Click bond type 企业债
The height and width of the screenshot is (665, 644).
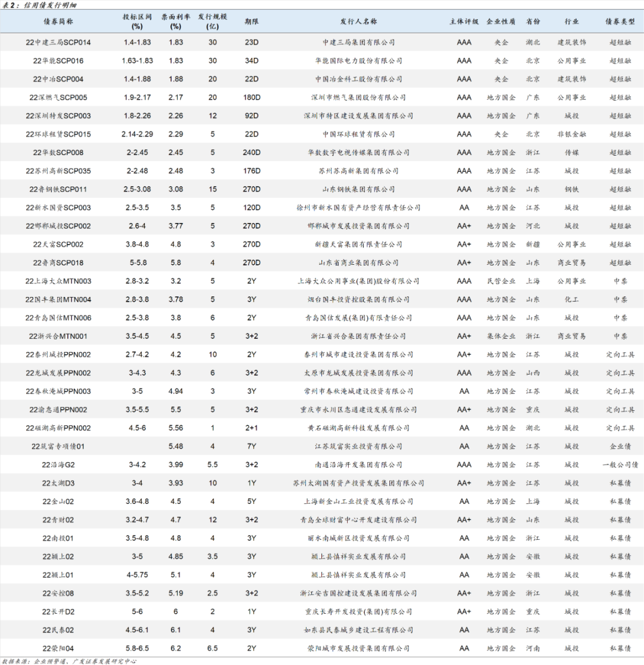(x=620, y=446)
